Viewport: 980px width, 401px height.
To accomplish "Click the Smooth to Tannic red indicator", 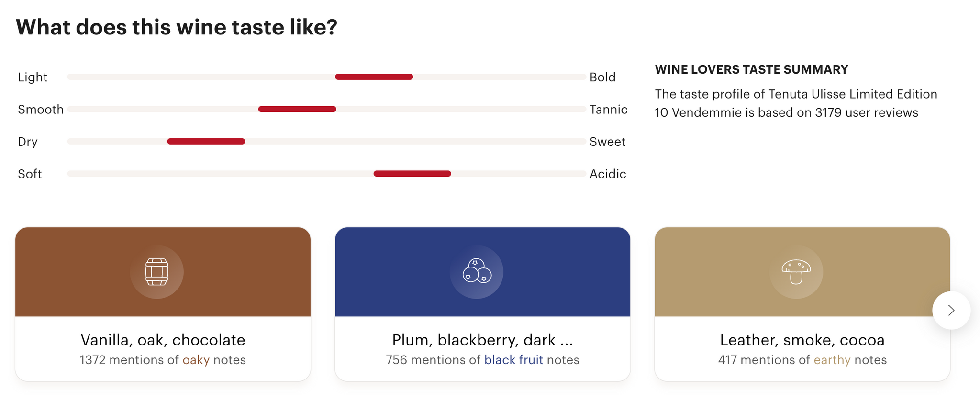I will (297, 109).
